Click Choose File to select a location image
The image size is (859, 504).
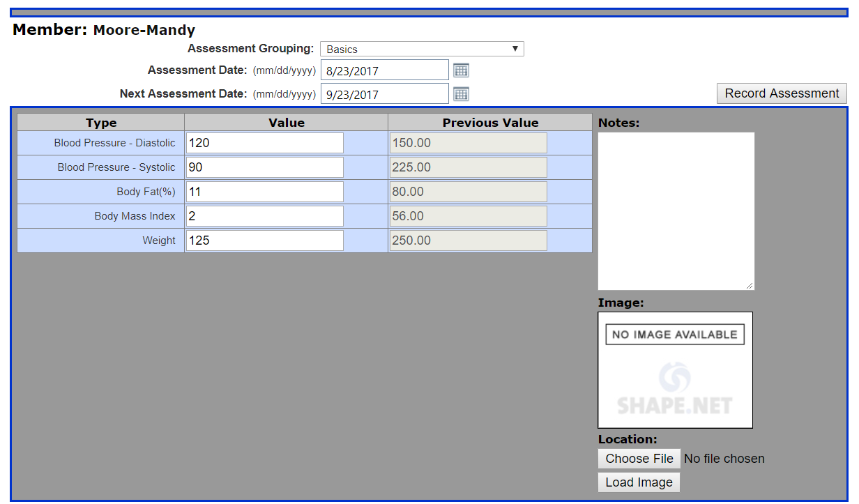[x=639, y=459]
